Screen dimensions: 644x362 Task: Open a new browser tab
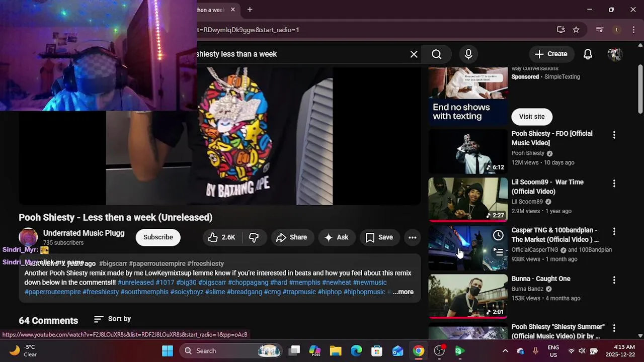[250, 10]
